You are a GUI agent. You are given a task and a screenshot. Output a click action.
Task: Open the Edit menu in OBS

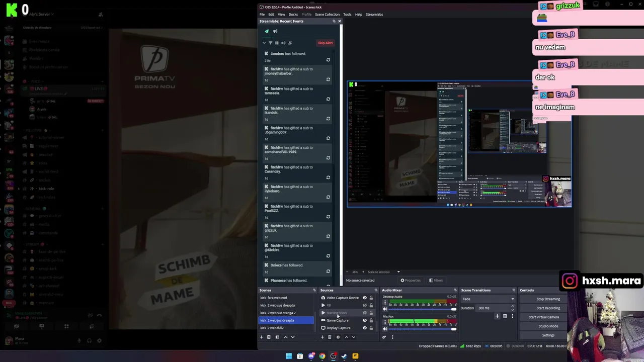point(271,15)
